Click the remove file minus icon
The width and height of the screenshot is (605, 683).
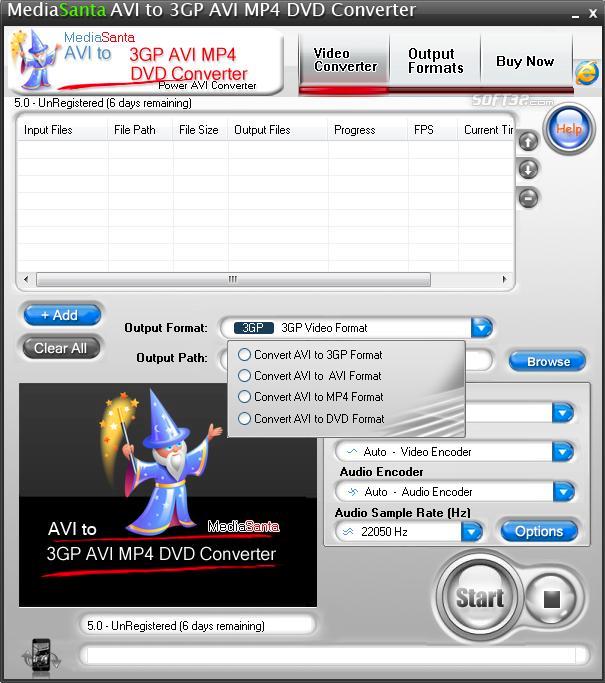[528, 198]
